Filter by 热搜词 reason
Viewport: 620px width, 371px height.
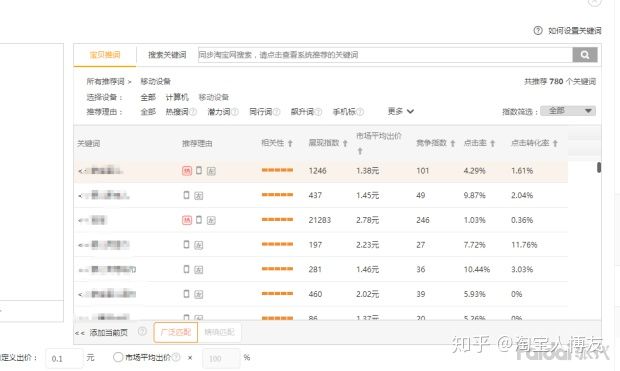(x=177, y=112)
